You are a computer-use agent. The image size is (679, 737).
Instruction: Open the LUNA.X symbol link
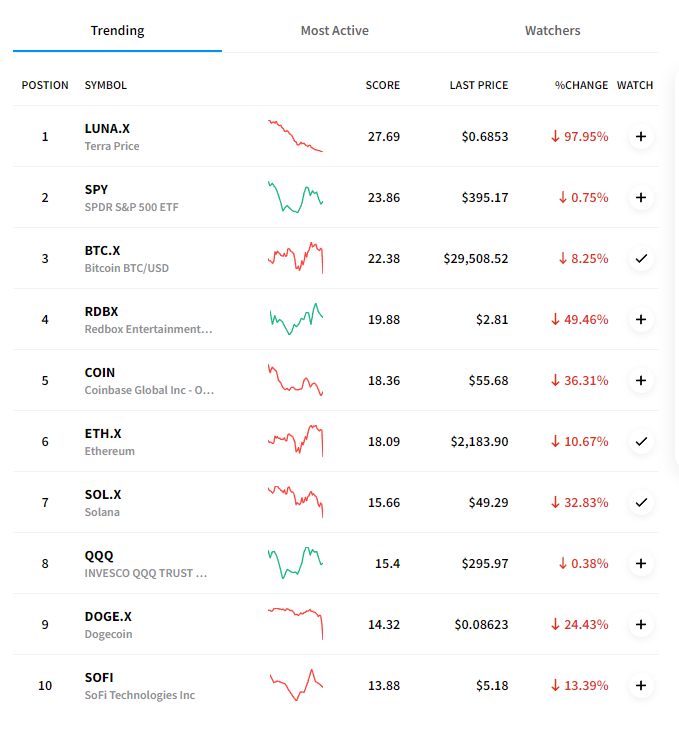[x=107, y=128]
